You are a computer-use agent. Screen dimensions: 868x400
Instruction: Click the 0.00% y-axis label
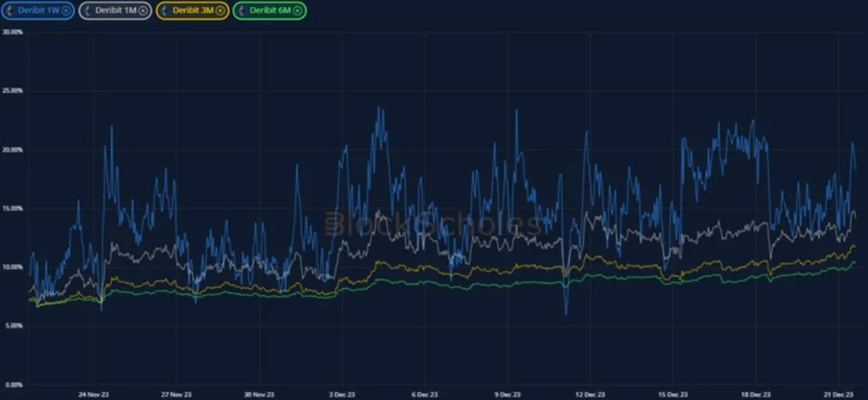[x=14, y=384]
